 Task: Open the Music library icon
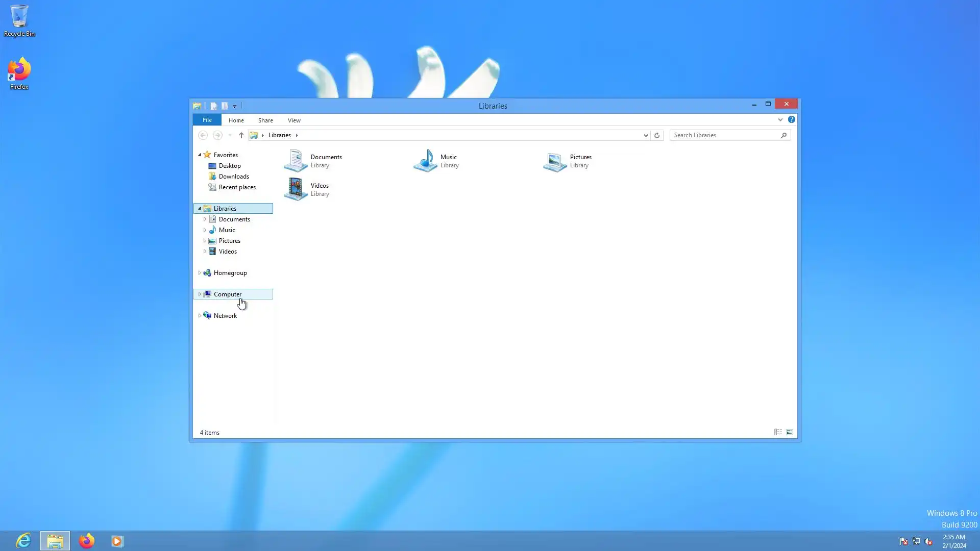pyautogui.click(x=425, y=161)
